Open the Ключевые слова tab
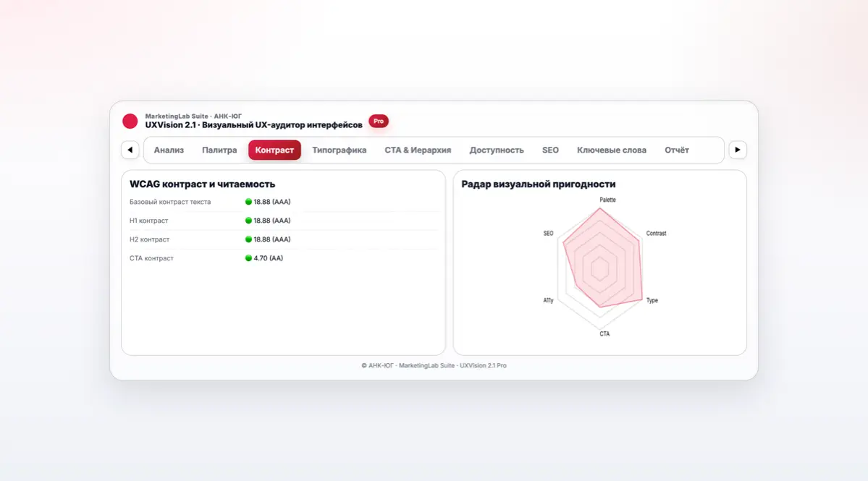 (x=612, y=150)
